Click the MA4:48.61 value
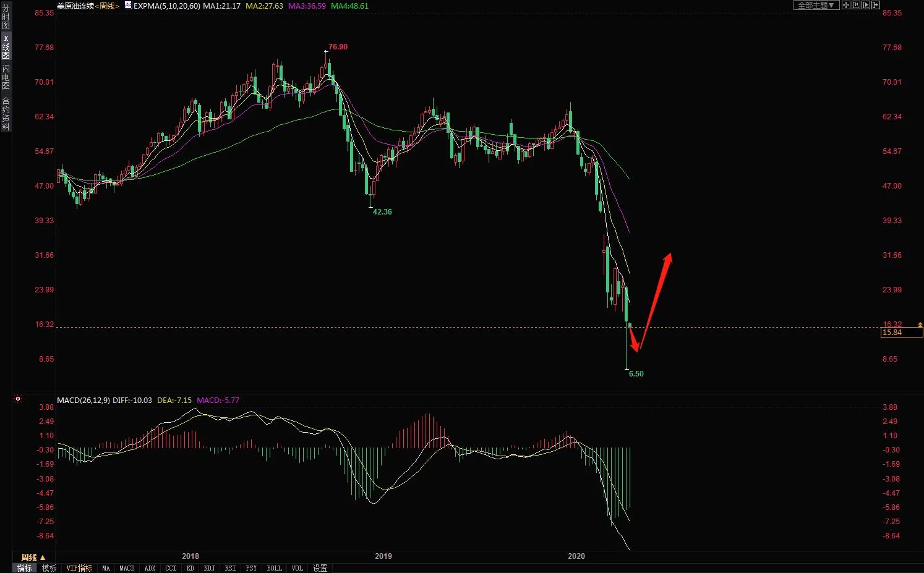Image resolution: width=924 pixels, height=573 pixels. click(x=350, y=6)
